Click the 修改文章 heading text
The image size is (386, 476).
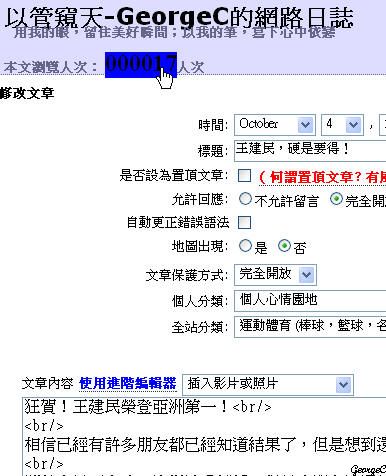(27, 93)
